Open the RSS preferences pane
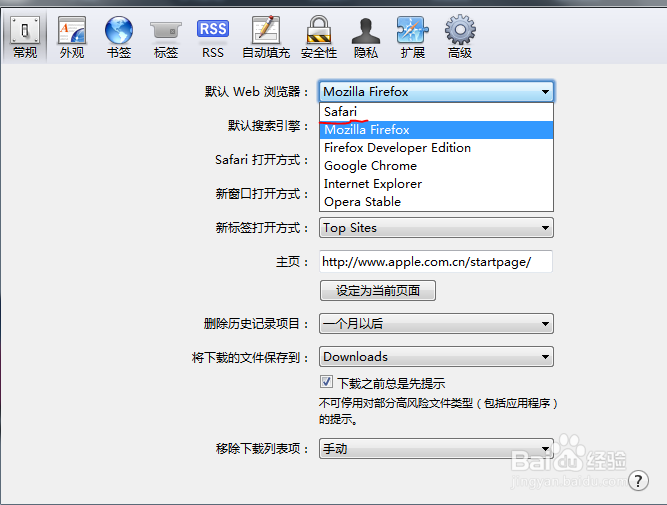This screenshot has width=667, height=505. click(x=213, y=37)
